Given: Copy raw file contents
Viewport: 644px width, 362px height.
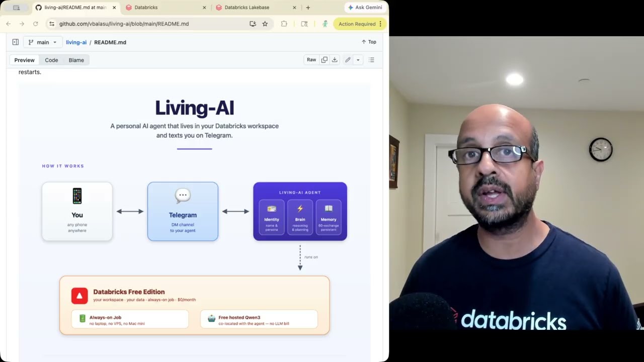Looking at the screenshot, I should [324, 60].
